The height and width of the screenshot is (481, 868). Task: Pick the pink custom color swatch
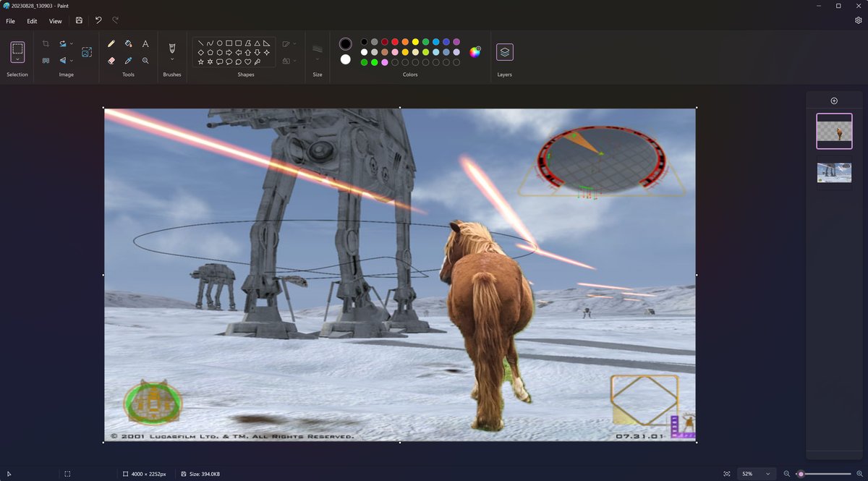point(385,62)
